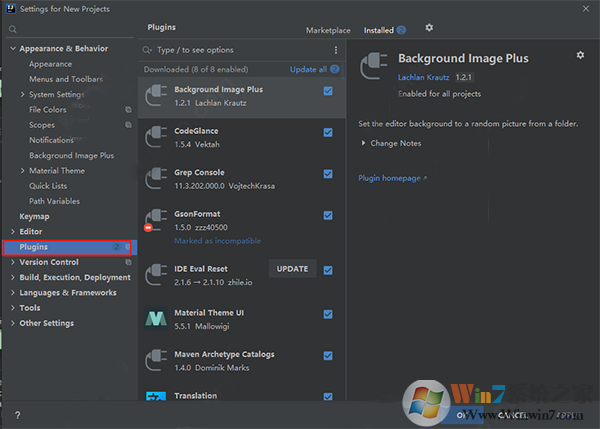Click the help question mark icon
The image size is (600, 429).
[18, 415]
